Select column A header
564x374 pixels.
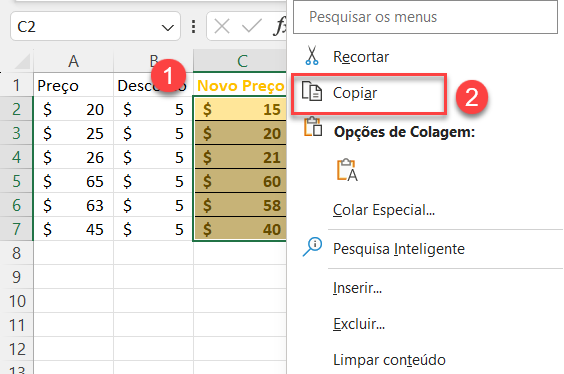(73, 61)
